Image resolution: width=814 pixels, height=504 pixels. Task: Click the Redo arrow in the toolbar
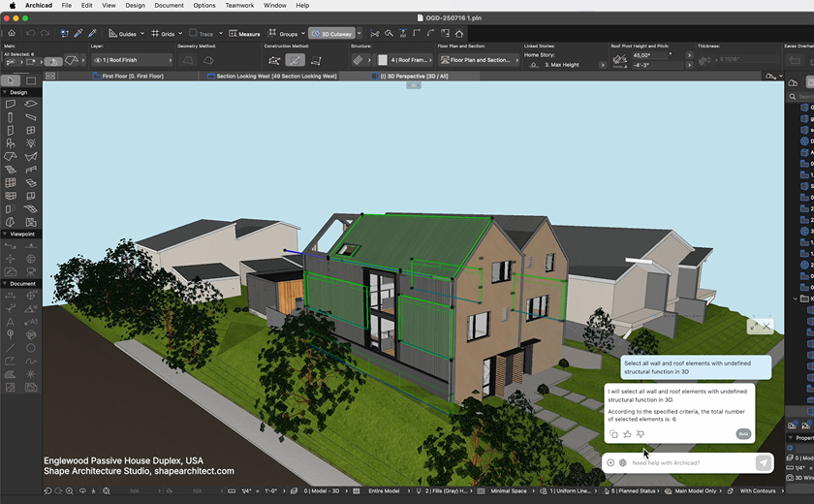pyautogui.click(x=46, y=33)
